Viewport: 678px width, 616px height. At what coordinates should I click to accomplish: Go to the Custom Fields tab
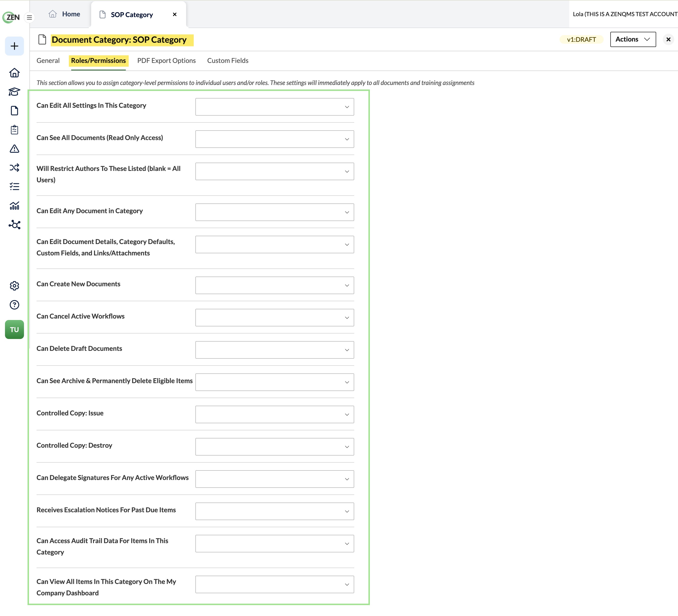click(228, 61)
